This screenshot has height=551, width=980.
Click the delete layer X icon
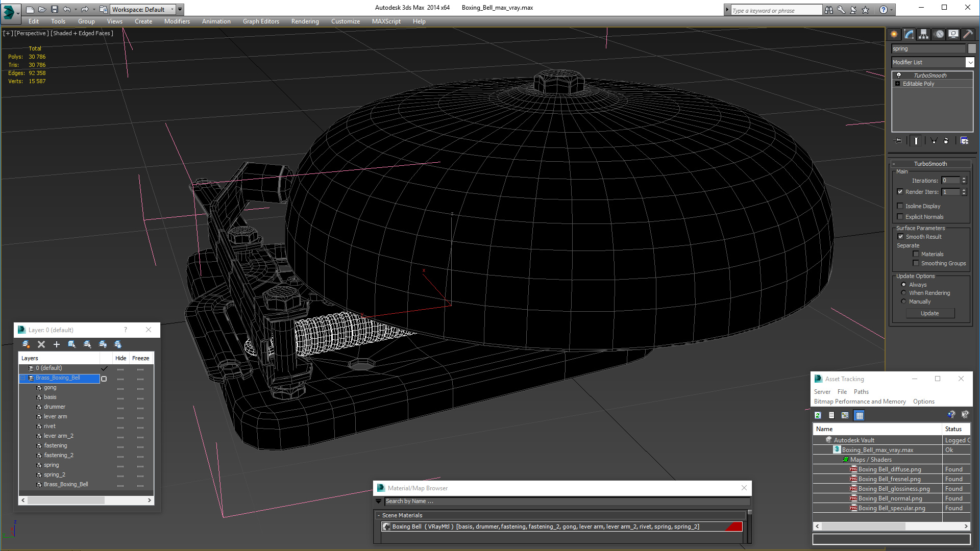point(41,344)
